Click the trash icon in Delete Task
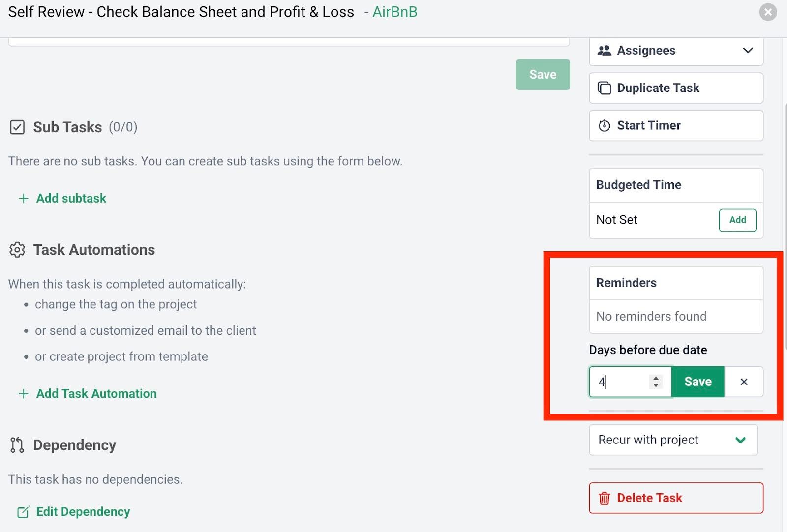Screen dimensions: 787x532 click(604, 498)
